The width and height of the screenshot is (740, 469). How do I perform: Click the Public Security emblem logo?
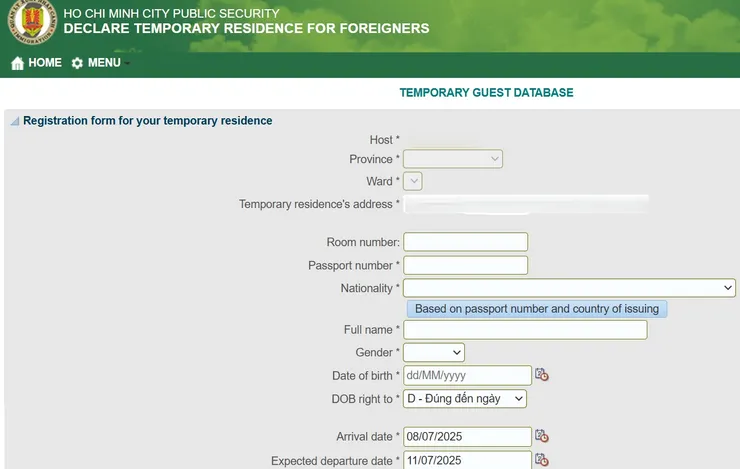[32, 23]
